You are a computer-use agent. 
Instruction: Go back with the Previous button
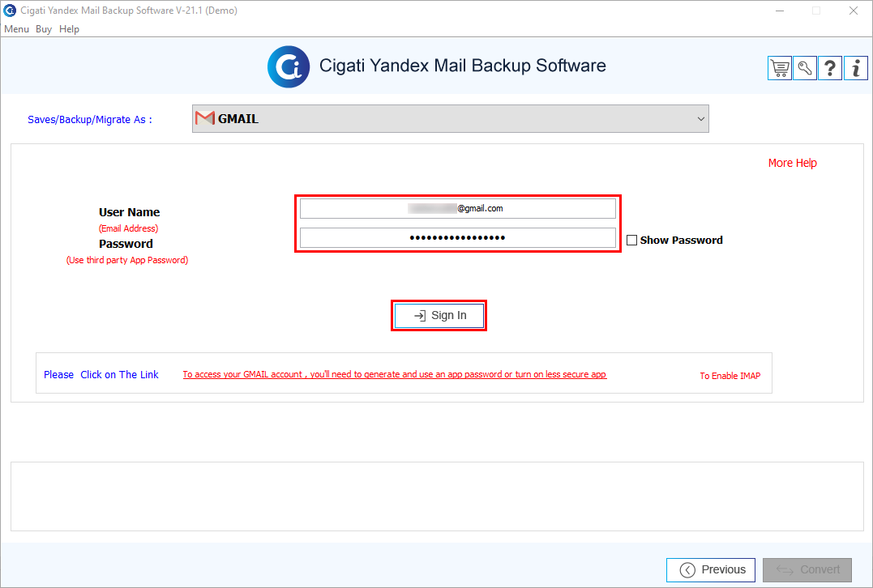711,569
